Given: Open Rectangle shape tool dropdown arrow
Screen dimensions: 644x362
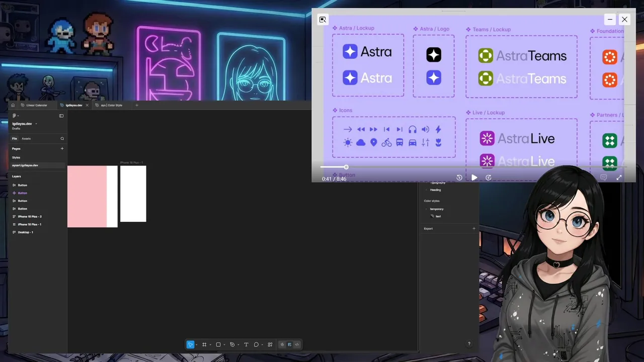Looking at the screenshot, I should [224, 345].
